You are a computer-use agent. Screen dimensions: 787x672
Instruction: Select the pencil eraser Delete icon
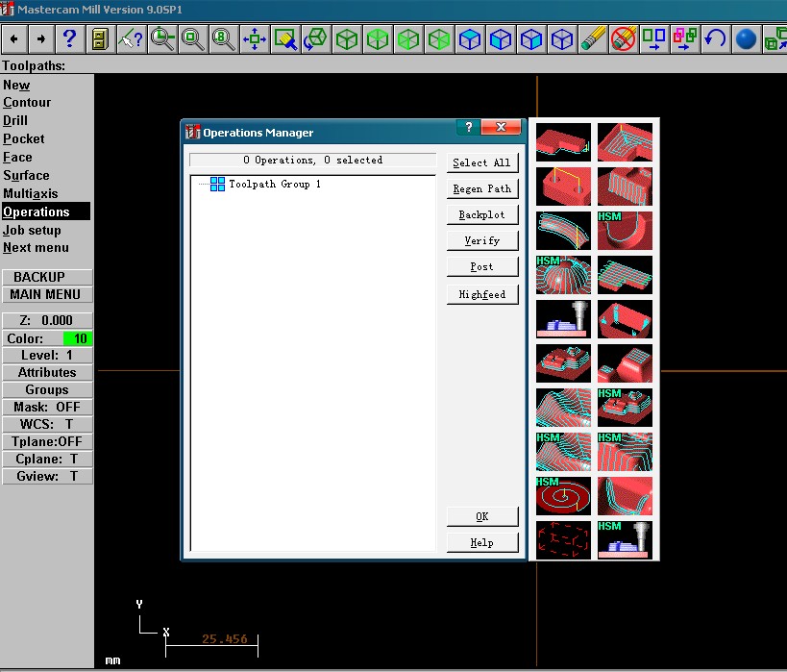pos(593,38)
